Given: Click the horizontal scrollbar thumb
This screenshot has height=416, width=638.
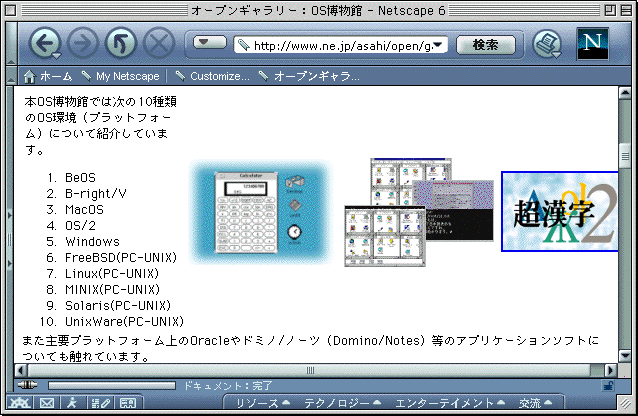Looking at the screenshot, I should pos(309,370).
